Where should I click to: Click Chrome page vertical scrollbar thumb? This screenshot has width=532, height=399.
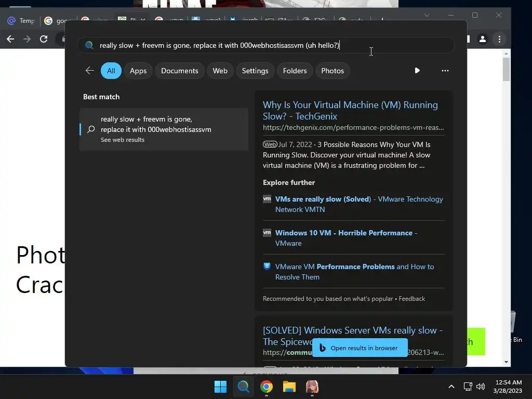click(x=506, y=69)
